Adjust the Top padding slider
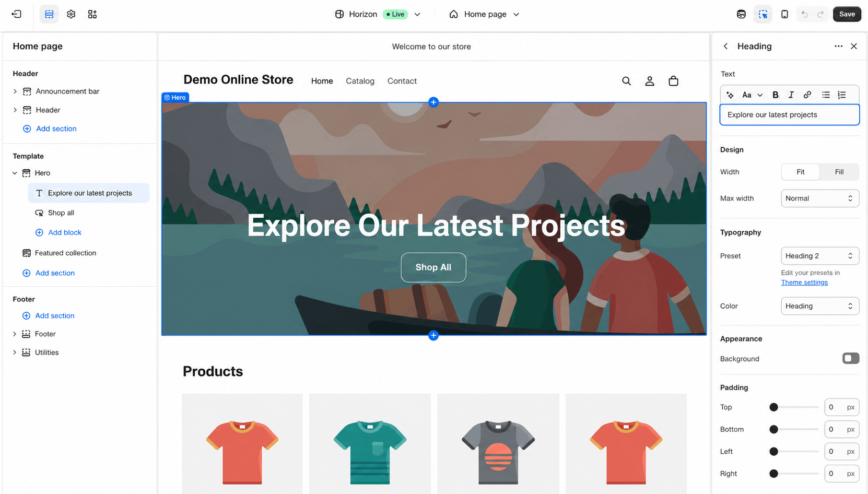 (794, 407)
